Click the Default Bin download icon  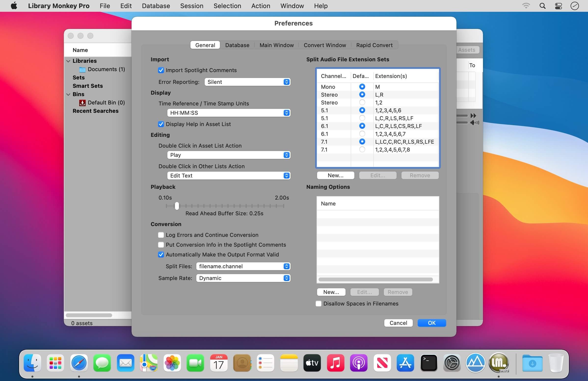(x=82, y=103)
